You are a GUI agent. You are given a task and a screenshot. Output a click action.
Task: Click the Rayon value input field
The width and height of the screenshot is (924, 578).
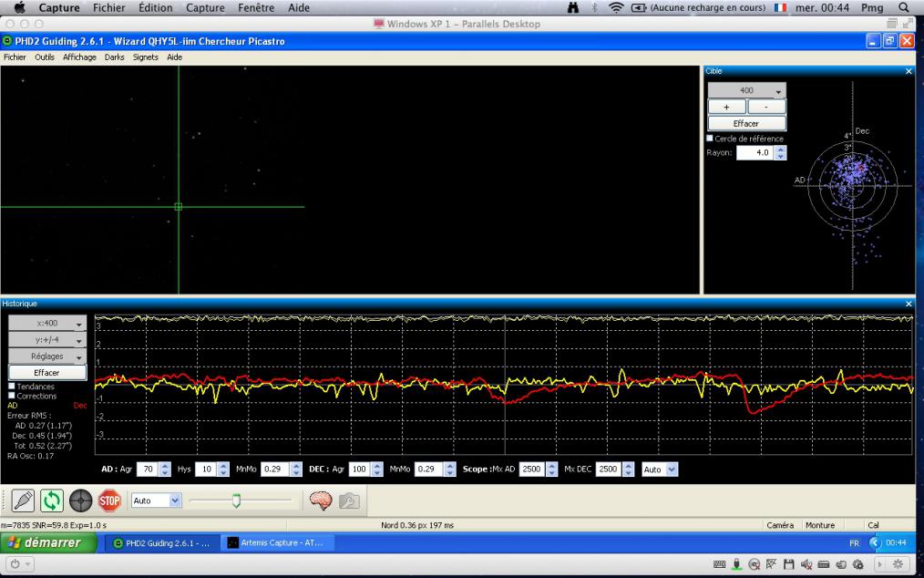(753, 153)
